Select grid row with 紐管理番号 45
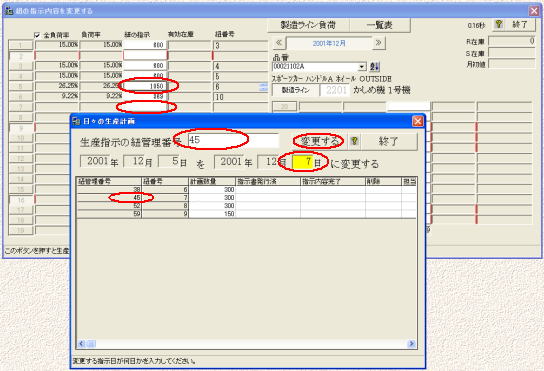This screenshot has width=544, height=371. tap(246, 197)
